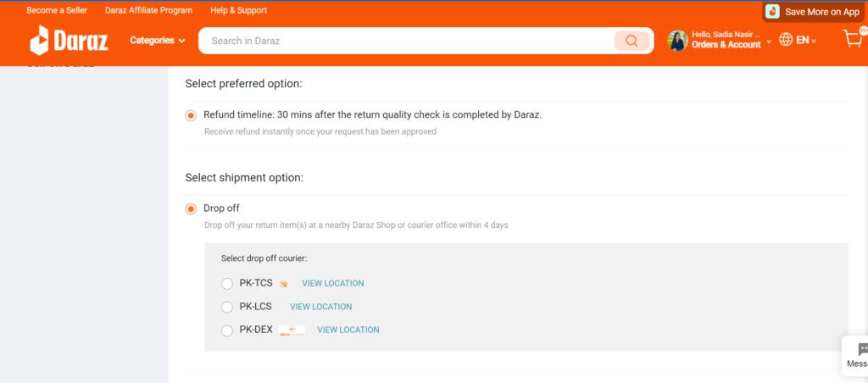
Task: Click the Daraz Express logo beside PK-DEX
Action: pyautogui.click(x=292, y=330)
